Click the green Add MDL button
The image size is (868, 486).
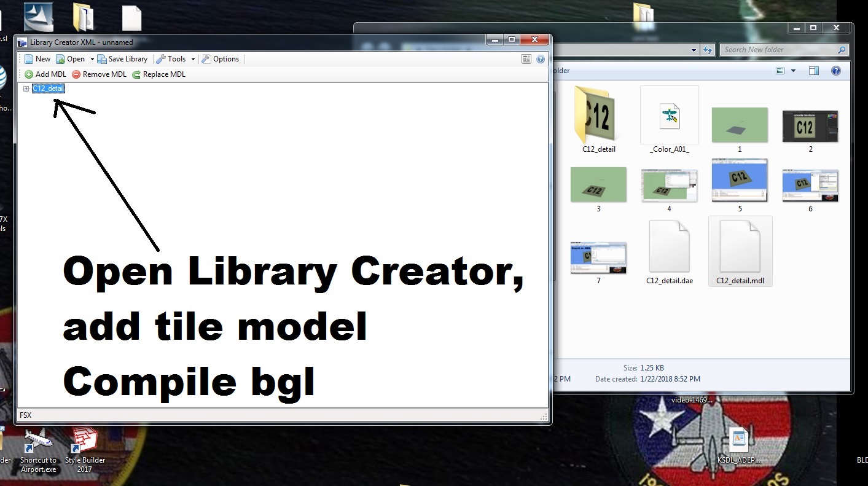pos(45,74)
